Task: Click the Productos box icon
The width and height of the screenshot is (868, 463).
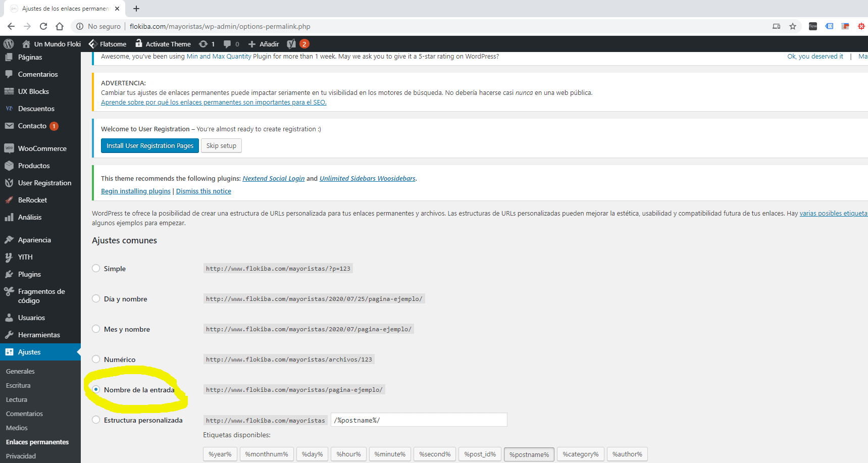Action: tap(9, 166)
